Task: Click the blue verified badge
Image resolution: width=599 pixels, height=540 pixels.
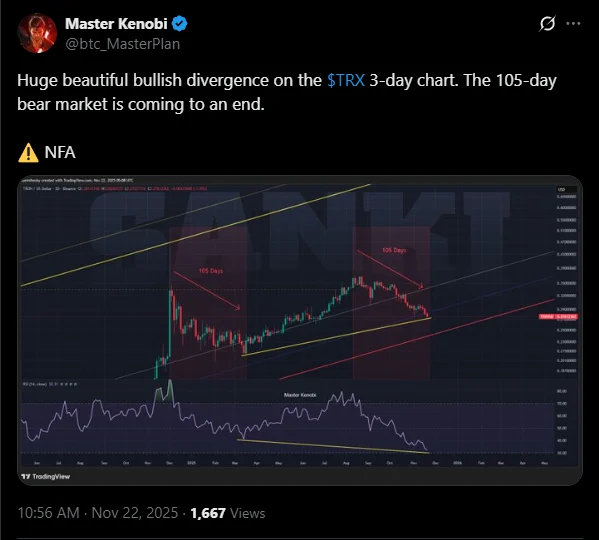Action: [x=179, y=24]
